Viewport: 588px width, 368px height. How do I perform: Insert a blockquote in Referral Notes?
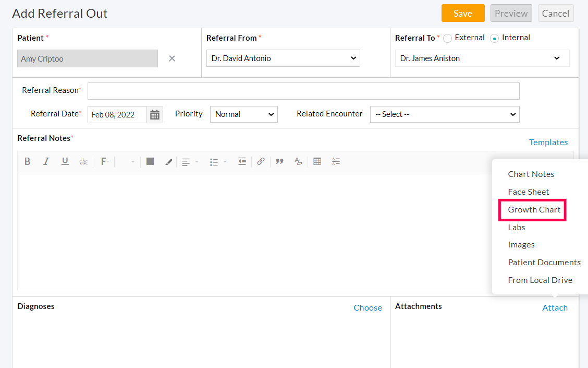279,161
